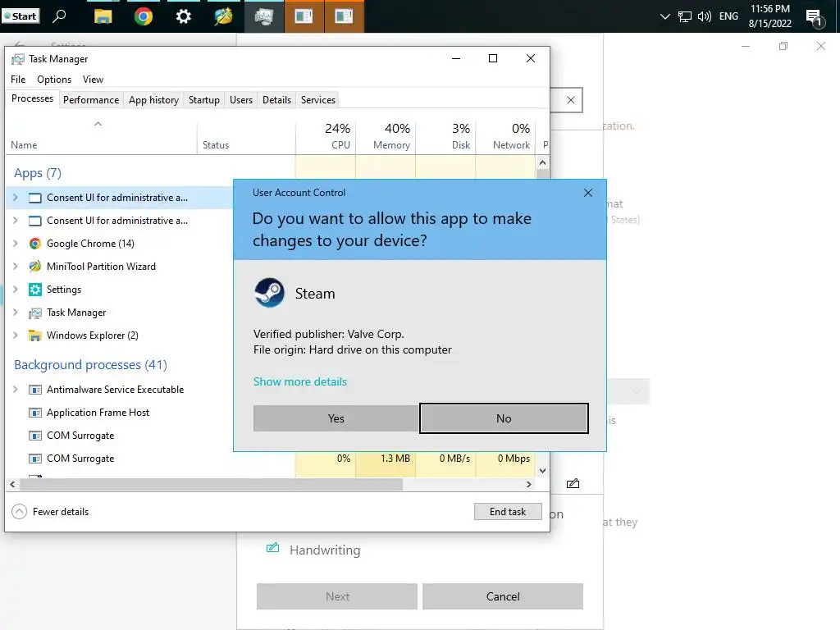Viewport: 840px width, 630px height.
Task: Click the Start button
Action: pyautogui.click(x=20, y=16)
